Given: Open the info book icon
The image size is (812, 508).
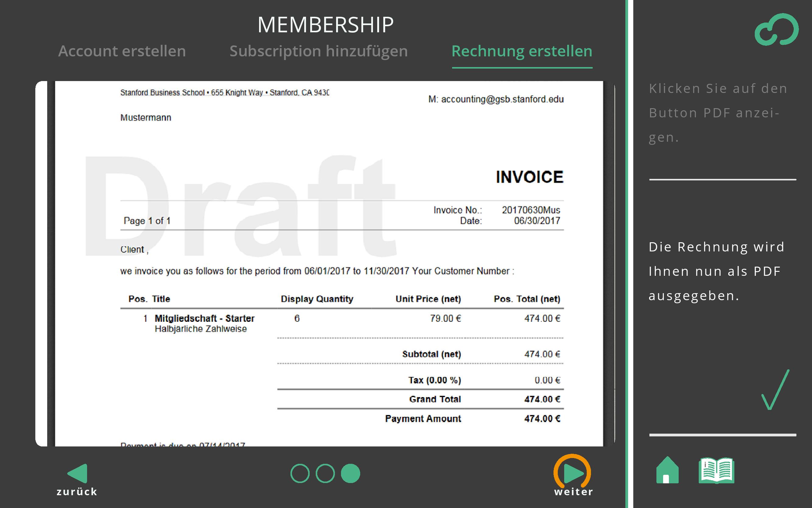Looking at the screenshot, I should coord(716,471).
